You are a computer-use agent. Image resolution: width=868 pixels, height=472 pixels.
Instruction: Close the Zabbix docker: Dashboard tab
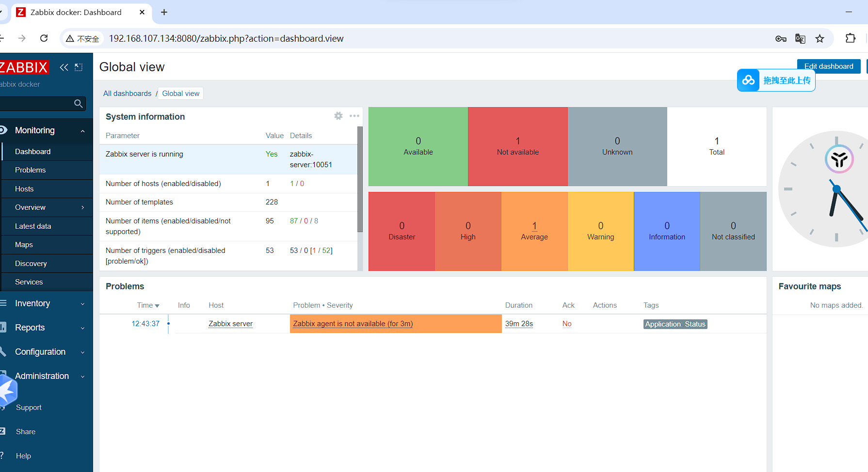click(142, 12)
